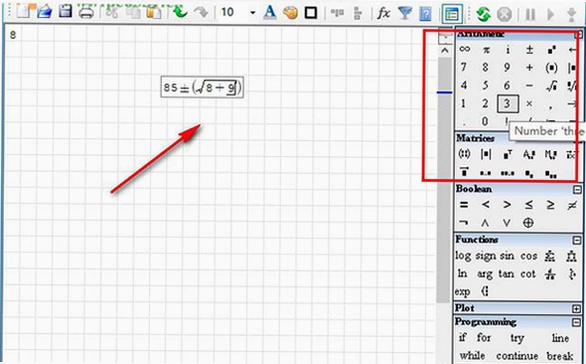Toggle the side panel toolbar button
Image resolution: width=586 pixels, height=364 pixels.
tap(452, 14)
